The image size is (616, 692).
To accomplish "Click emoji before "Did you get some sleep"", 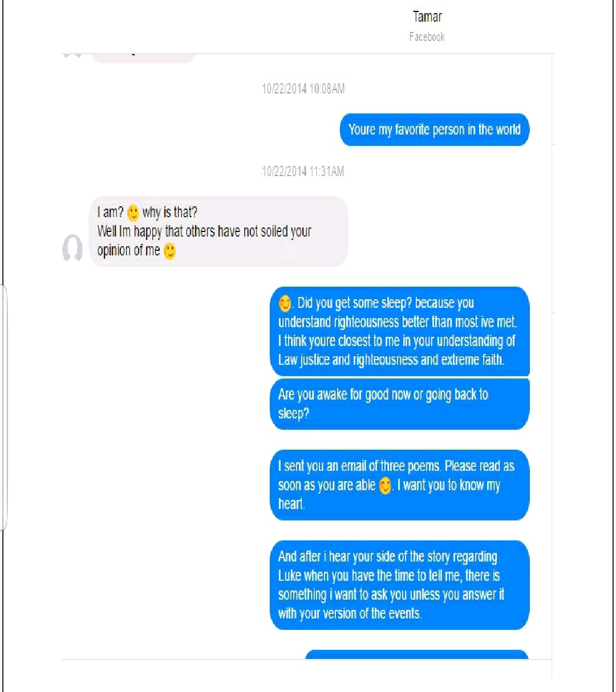I will (285, 303).
